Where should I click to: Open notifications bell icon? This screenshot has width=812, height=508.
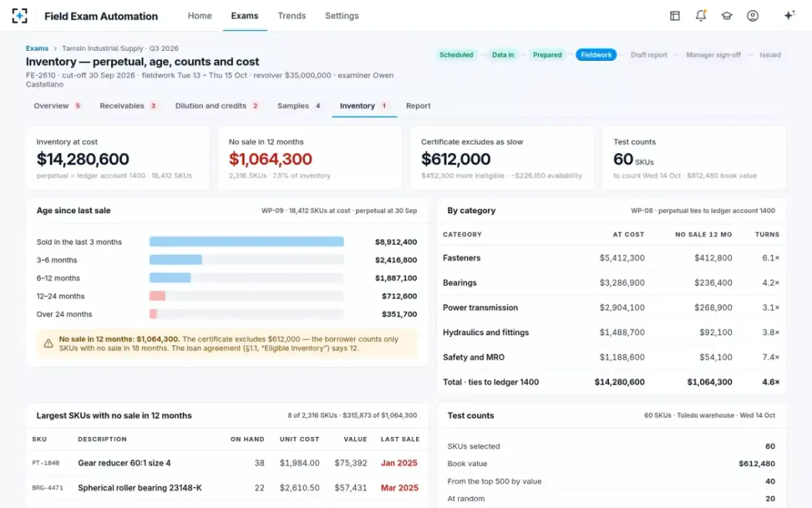coord(701,16)
